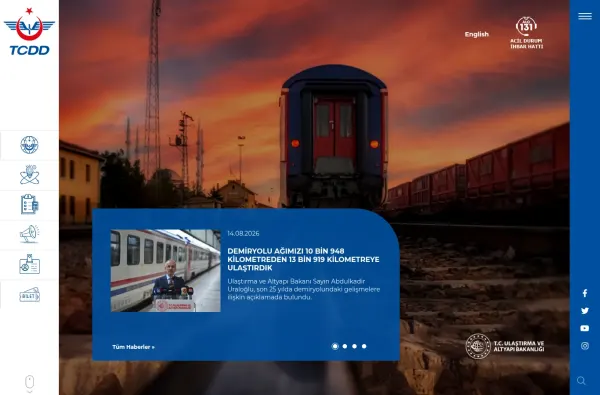This screenshot has height=395, width=600.
Task: Click the search magnifier icon
Action: 581,380
